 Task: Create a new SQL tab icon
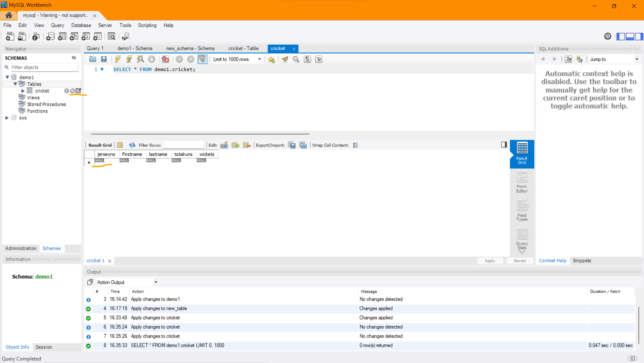(x=10, y=36)
